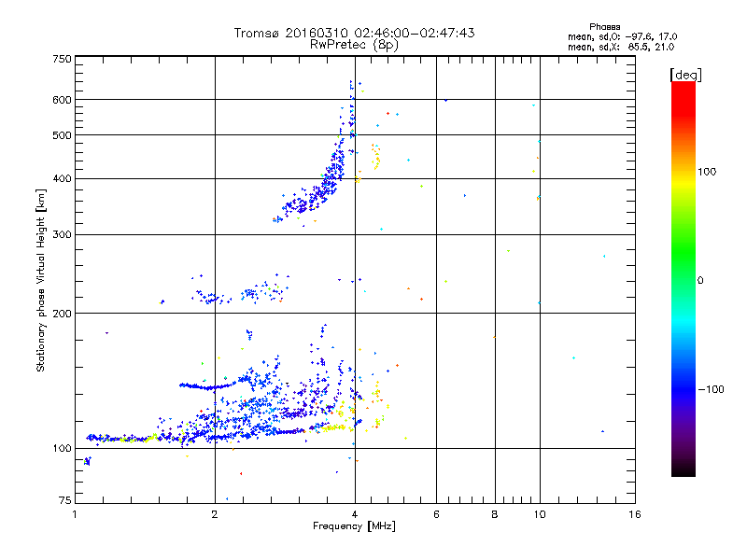The height and width of the screenshot is (560, 747).
Task: Click the x-axis tick label '8'
Action: point(495,514)
